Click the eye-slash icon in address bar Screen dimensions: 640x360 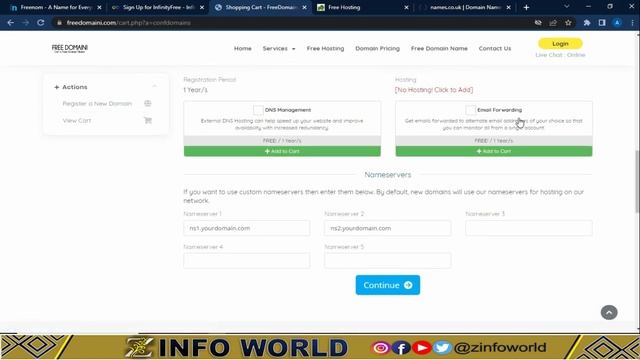(x=538, y=23)
